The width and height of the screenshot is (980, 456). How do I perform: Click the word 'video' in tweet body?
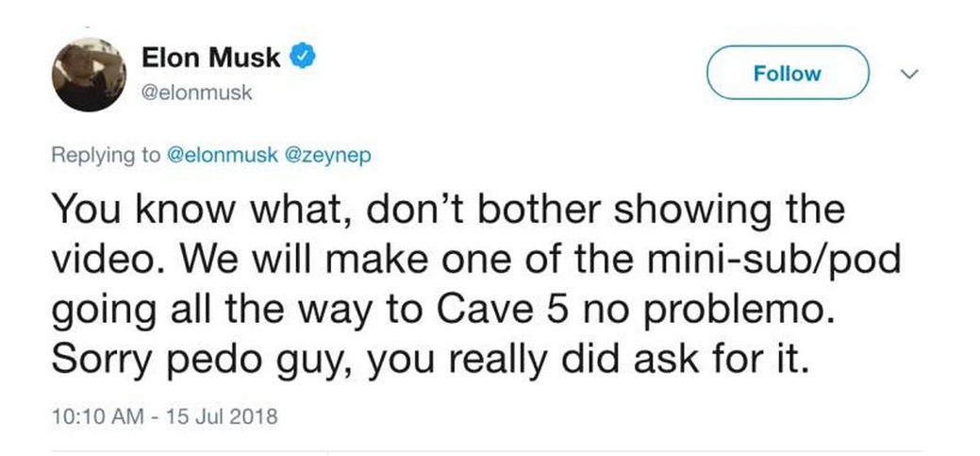click(x=97, y=261)
